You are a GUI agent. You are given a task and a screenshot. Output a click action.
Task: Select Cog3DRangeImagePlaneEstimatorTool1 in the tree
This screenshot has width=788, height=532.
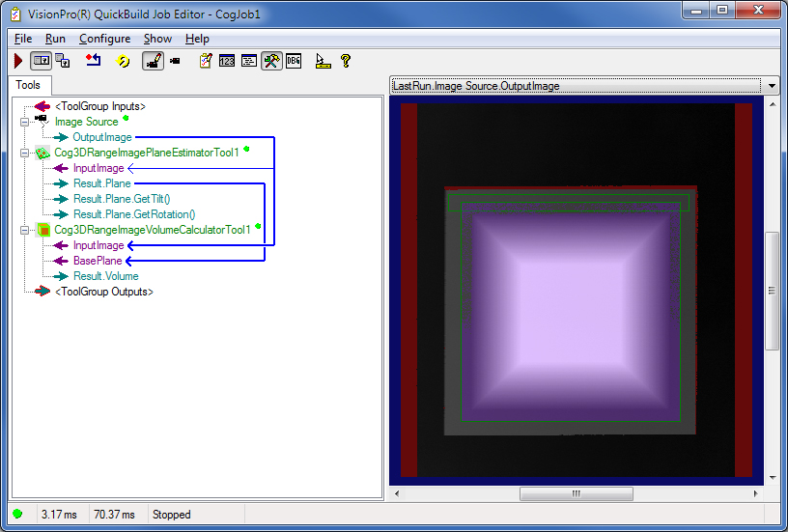tap(147, 153)
